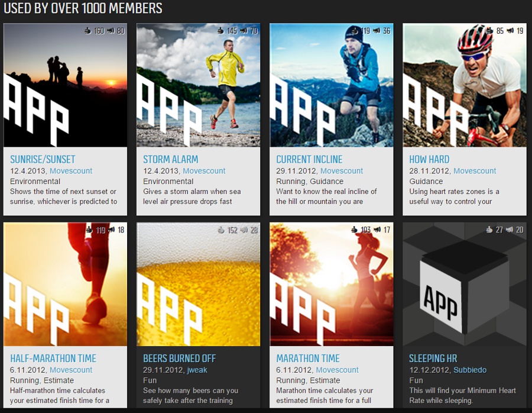Click date 12.4.2013 under Sunrise/Sunset
The height and width of the screenshot is (413, 532).
28,171
